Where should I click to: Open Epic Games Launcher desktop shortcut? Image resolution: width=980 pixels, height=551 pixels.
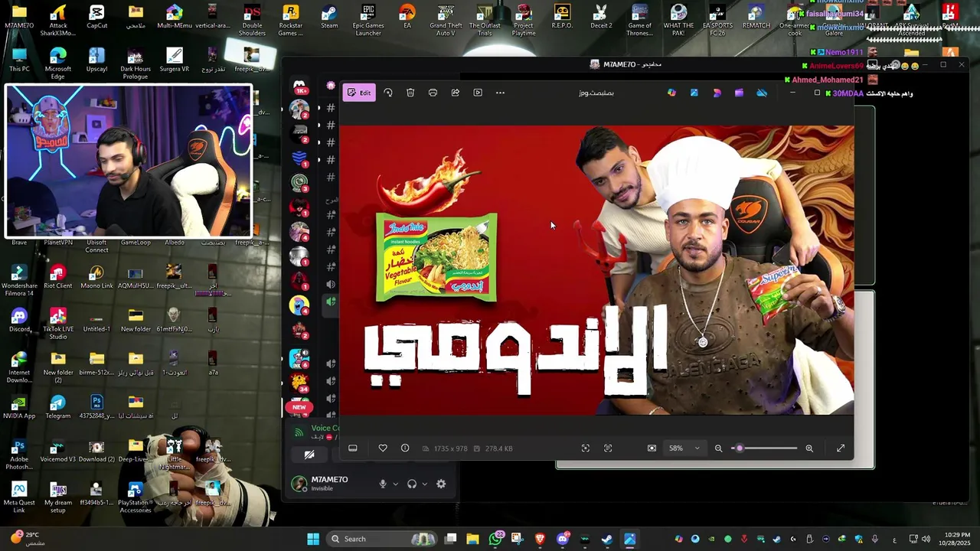tap(368, 20)
